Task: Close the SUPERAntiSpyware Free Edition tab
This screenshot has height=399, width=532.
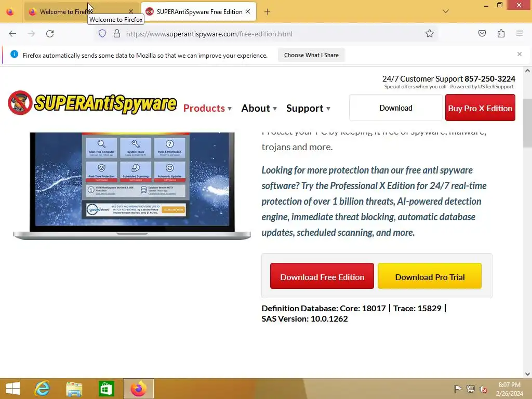Action: click(248, 11)
